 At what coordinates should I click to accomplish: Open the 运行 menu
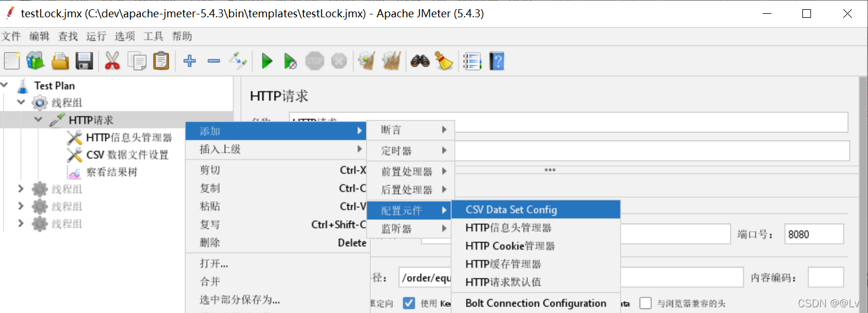coord(96,36)
